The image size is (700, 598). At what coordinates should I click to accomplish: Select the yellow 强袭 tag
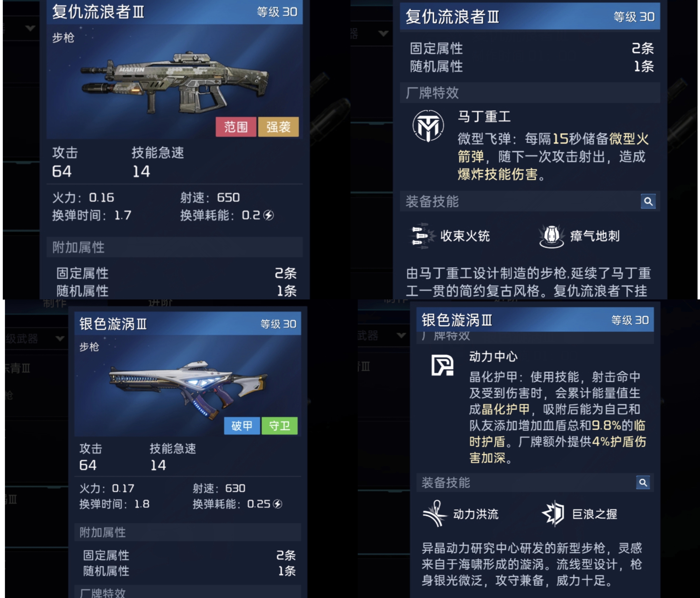[x=278, y=127]
